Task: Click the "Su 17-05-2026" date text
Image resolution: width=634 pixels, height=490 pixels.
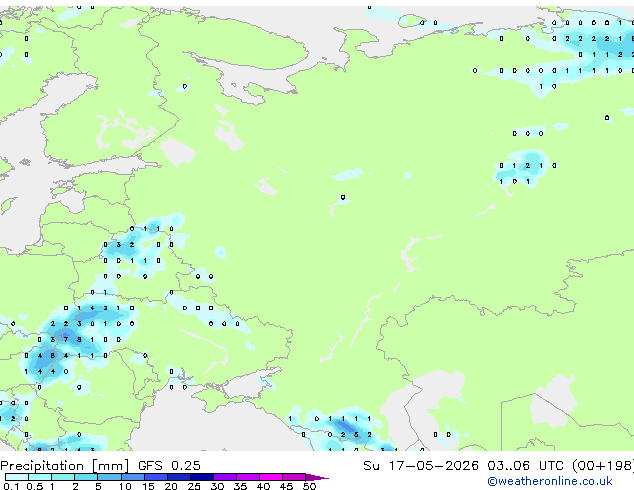Action: tap(421, 465)
